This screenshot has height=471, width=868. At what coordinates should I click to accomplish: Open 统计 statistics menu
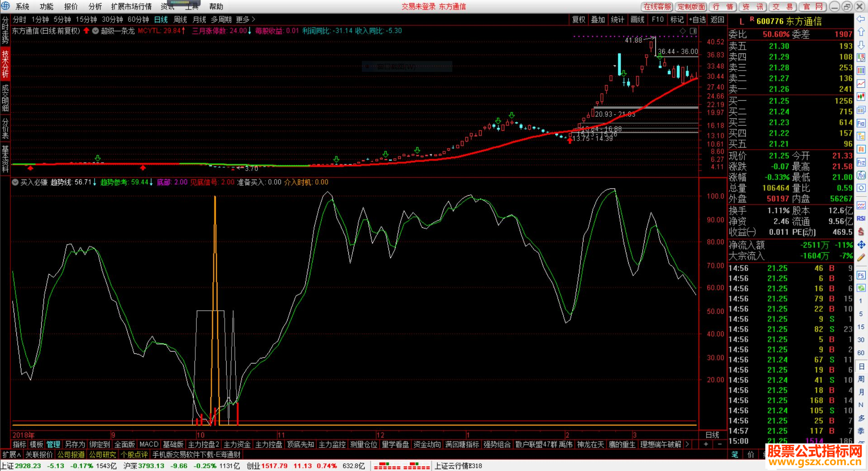pos(617,19)
